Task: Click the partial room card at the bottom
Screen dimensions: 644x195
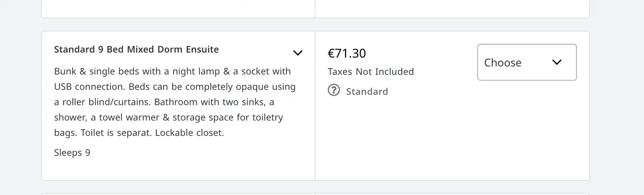Action: point(315,194)
